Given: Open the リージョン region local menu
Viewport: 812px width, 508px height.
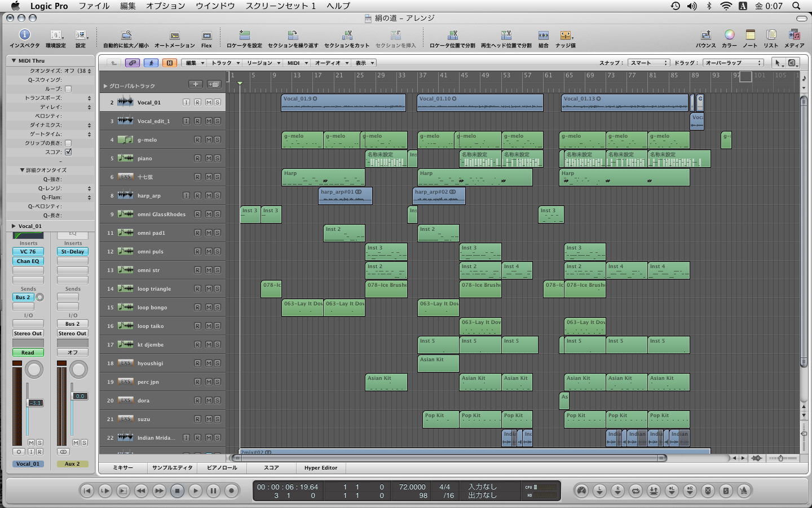Looking at the screenshot, I should (x=262, y=63).
